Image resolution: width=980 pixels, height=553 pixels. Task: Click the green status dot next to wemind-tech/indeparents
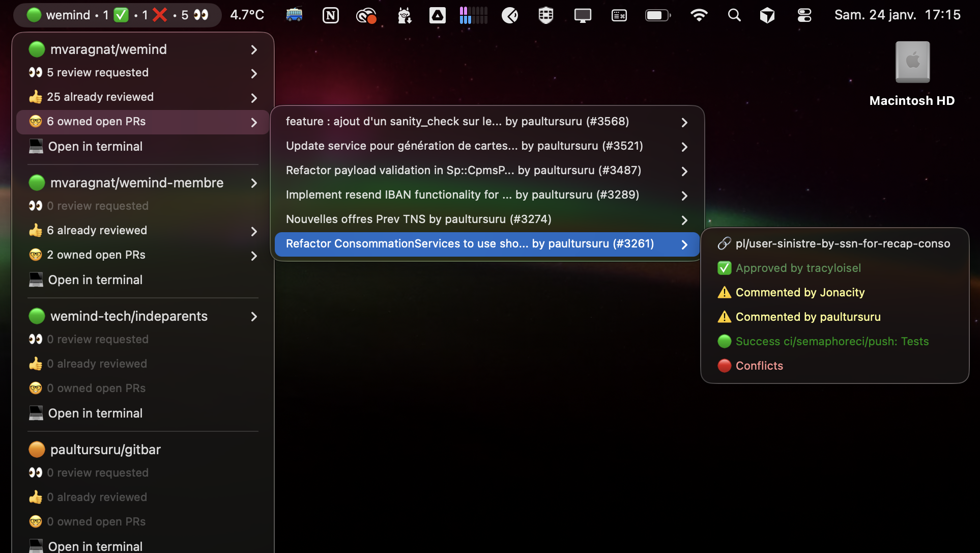pos(37,316)
